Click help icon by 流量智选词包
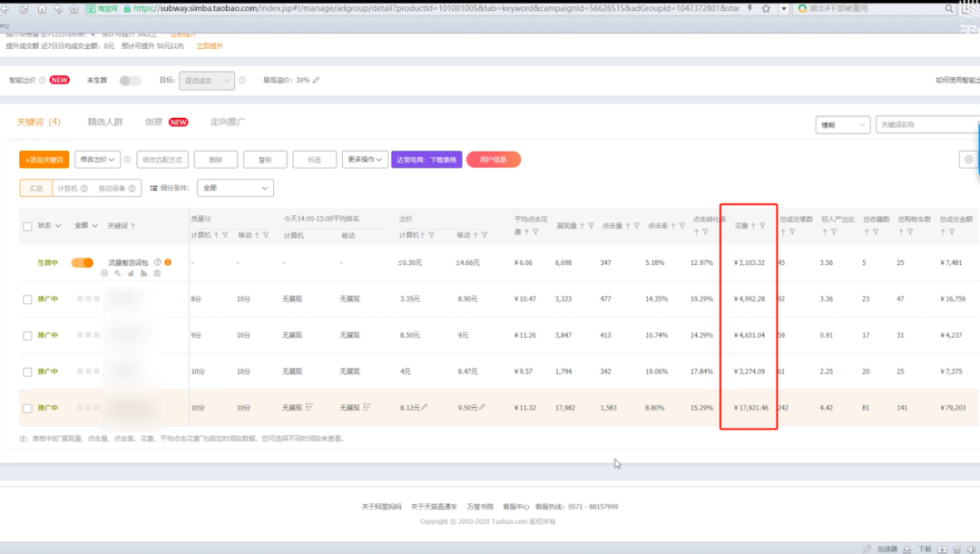The image size is (980, 554). tap(158, 262)
